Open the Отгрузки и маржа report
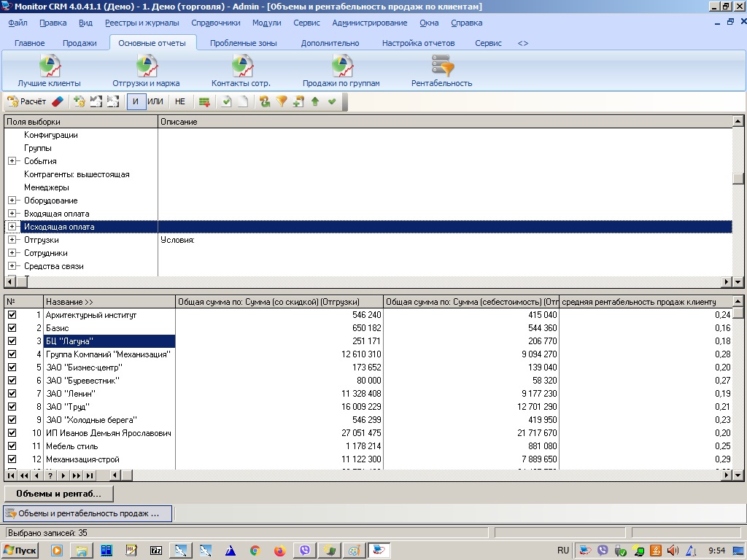 click(x=146, y=71)
